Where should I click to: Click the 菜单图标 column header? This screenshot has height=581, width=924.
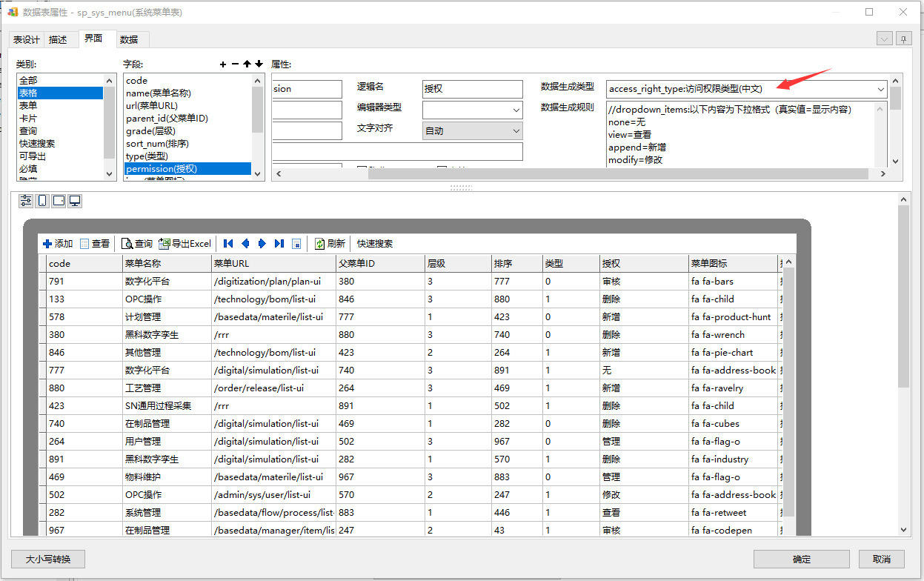click(x=733, y=263)
